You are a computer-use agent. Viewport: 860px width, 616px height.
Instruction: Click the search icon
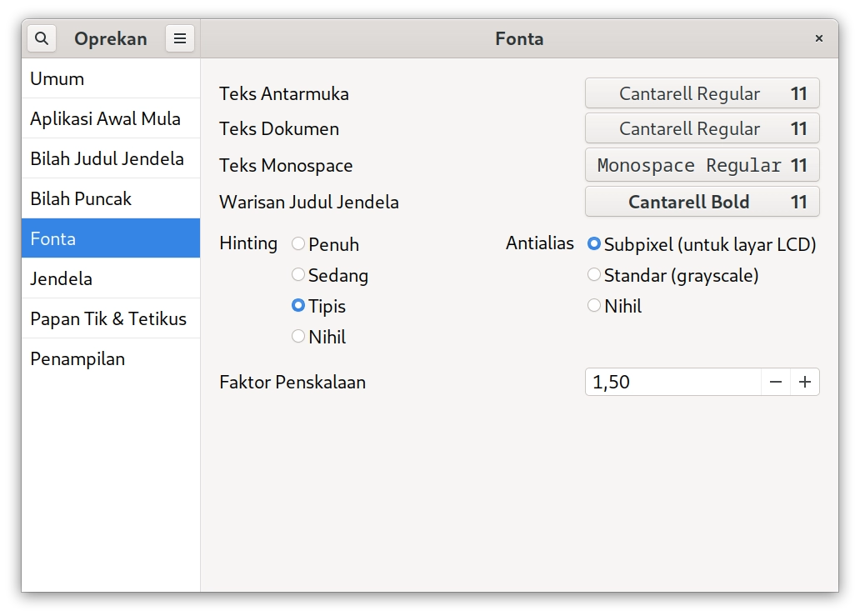click(42, 38)
